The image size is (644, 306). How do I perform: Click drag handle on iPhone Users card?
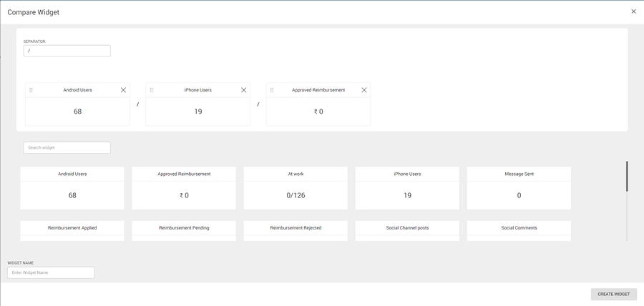tap(151, 90)
